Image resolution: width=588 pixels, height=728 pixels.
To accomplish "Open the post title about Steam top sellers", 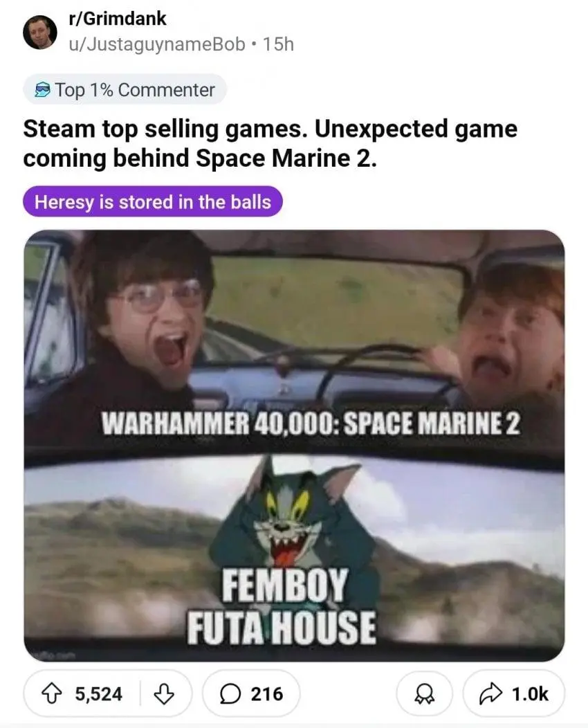I will pyautogui.click(x=270, y=143).
